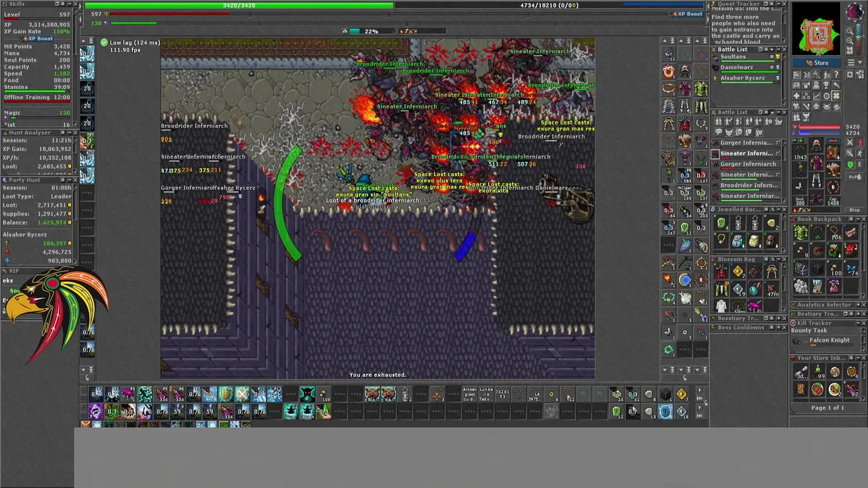
Task: Toggle the E expert mode button
Action: [860, 165]
